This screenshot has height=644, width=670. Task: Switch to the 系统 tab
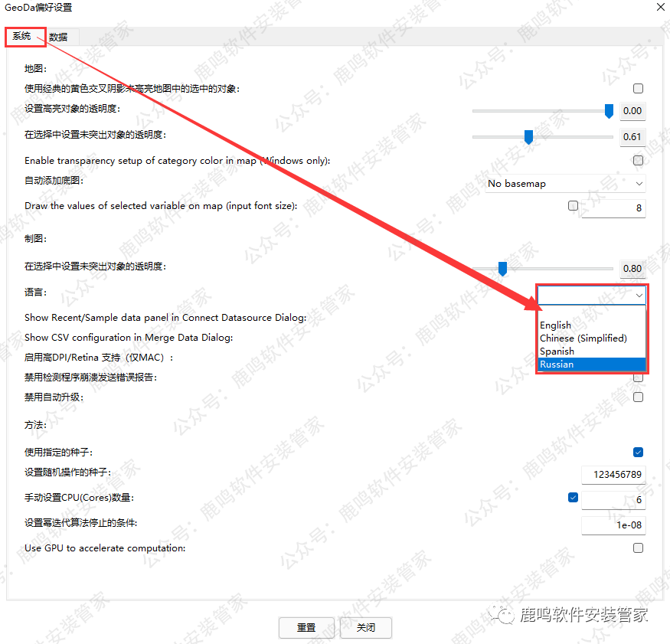point(21,36)
